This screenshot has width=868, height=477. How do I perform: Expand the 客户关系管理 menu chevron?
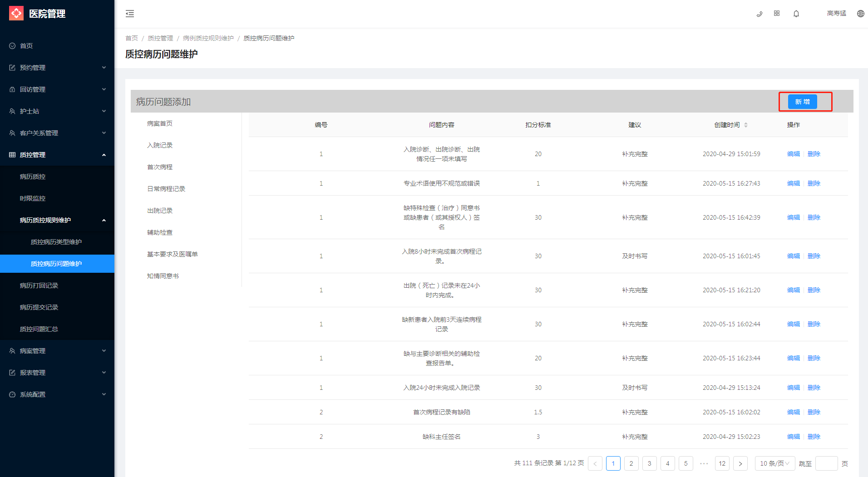tap(104, 133)
